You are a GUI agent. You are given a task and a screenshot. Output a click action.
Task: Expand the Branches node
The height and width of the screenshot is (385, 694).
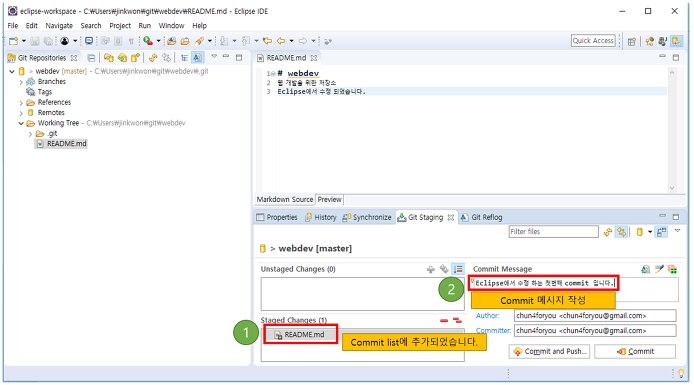(x=21, y=82)
